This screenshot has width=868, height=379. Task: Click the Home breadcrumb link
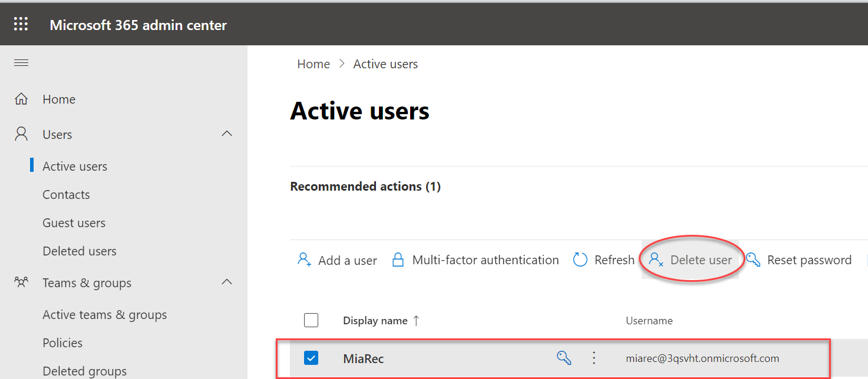[313, 64]
